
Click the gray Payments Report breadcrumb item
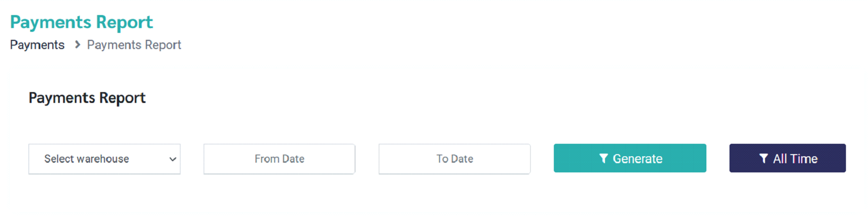(134, 45)
